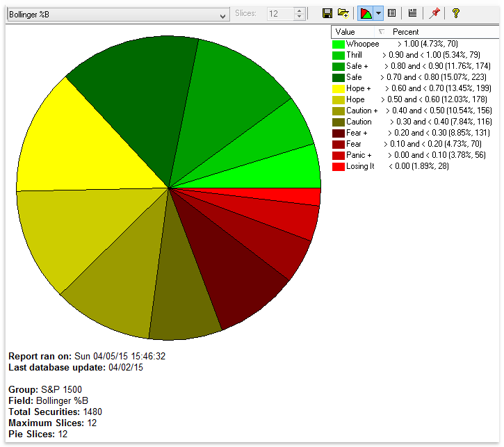This screenshot has width=504, height=447.
Task: Click the bright red Losing It pie slice
Action: click(x=289, y=195)
